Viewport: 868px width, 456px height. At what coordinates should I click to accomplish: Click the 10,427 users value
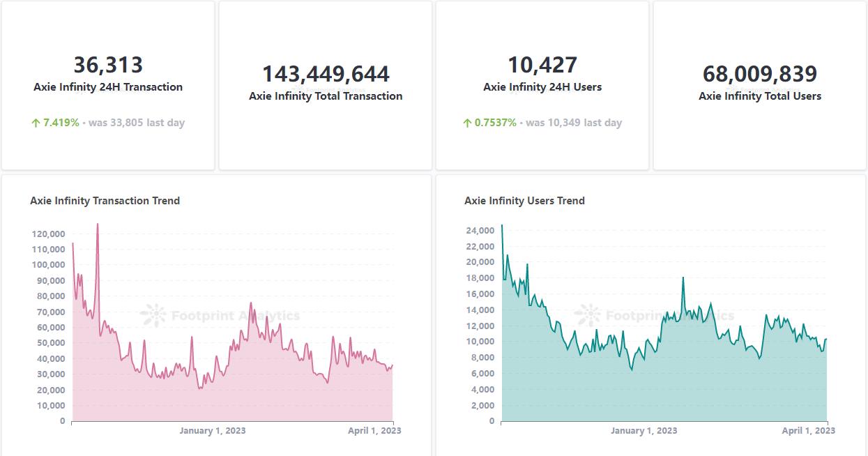point(542,65)
